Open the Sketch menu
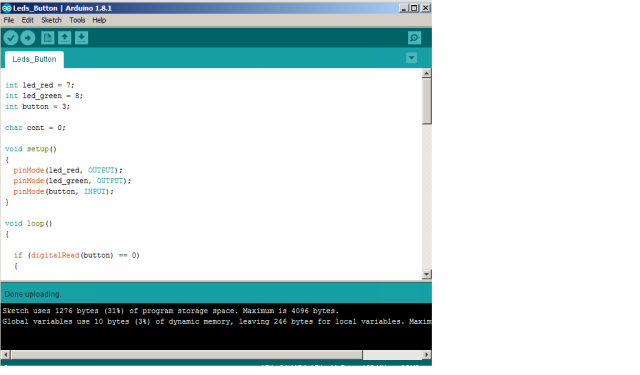 (51, 20)
